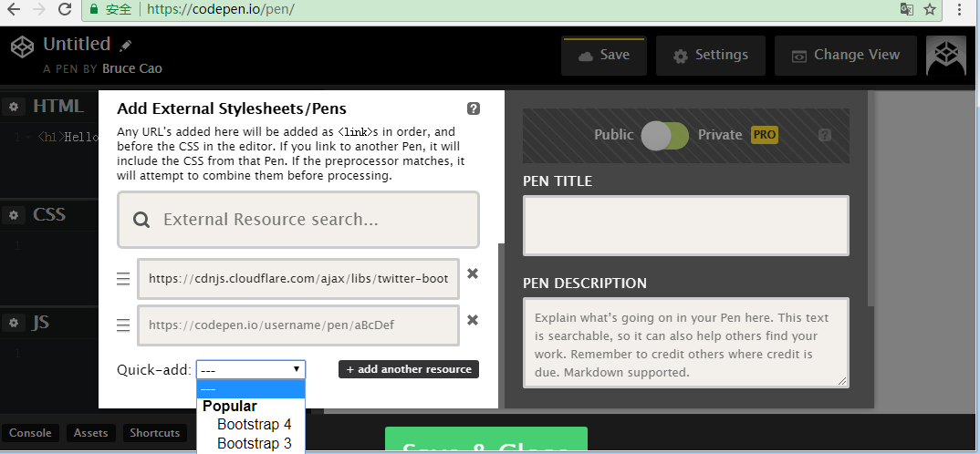This screenshot has width=980, height=454.
Task: Grab the drag handle of cloudflare resource
Action: (124, 279)
